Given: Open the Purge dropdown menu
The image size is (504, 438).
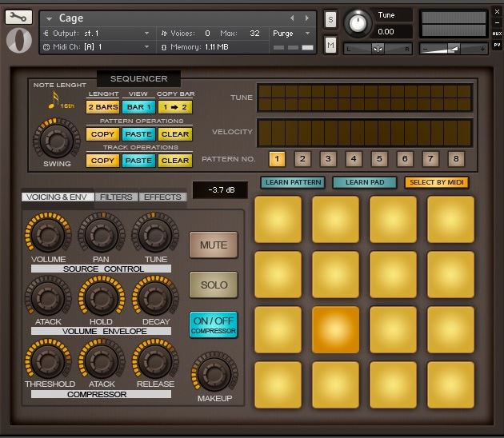Looking at the screenshot, I should (x=286, y=34).
